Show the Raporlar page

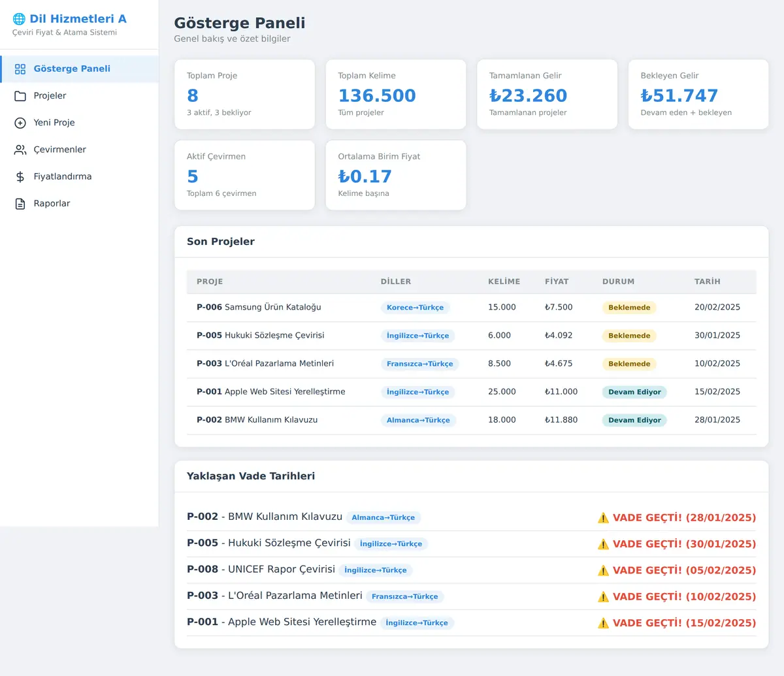(x=79, y=204)
